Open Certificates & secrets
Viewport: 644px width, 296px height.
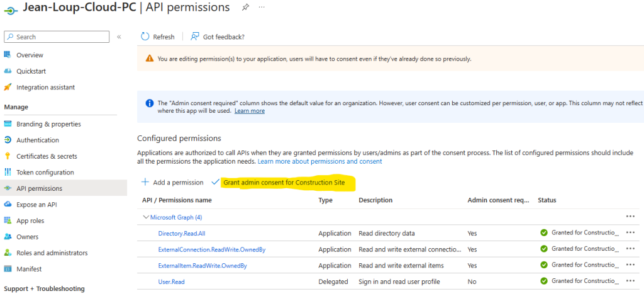pos(47,156)
